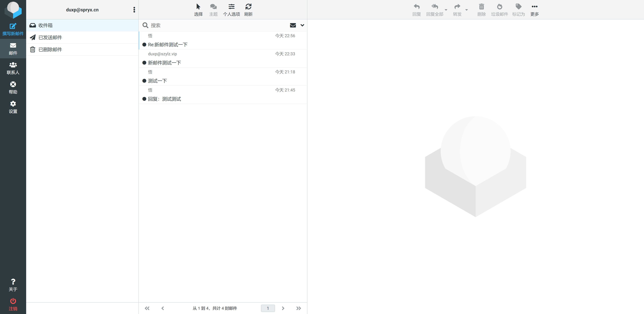Open the message 回复：测试测试

tap(165, 99)
